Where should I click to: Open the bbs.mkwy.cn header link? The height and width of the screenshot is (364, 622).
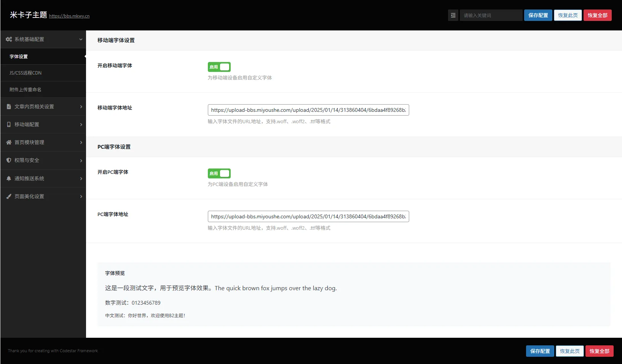69,16
